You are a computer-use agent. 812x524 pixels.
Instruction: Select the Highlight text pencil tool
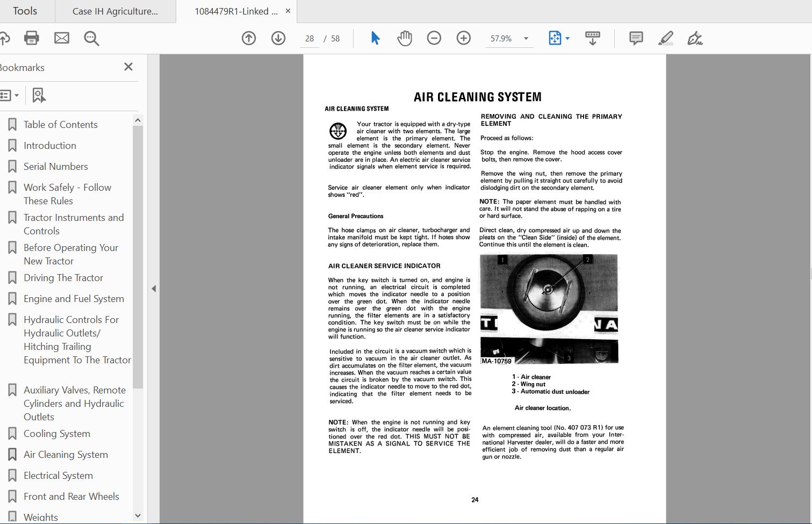[x=666, y=38]
